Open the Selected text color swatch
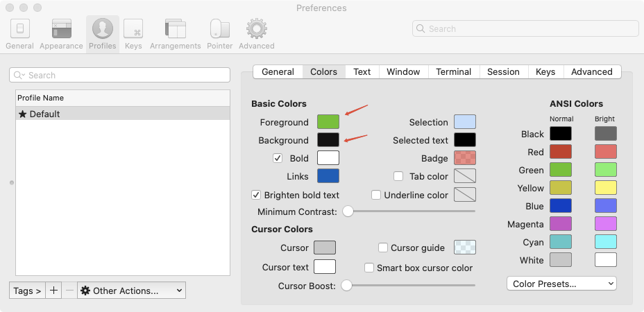The height and width of the screenshot is (312, 644). click(x=465, y=140)
